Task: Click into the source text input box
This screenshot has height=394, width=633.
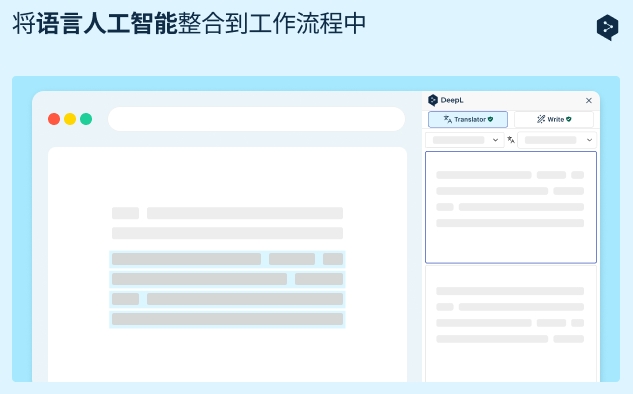Action: (511, 207)
